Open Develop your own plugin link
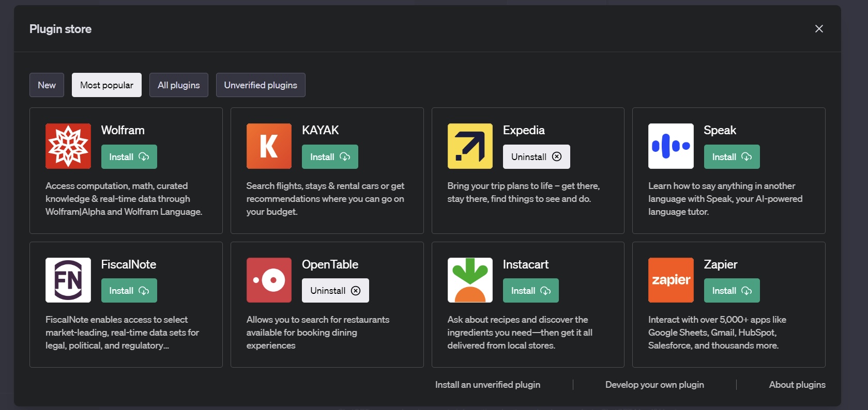This screenshot has width=868, height=410. click(654, 385)
